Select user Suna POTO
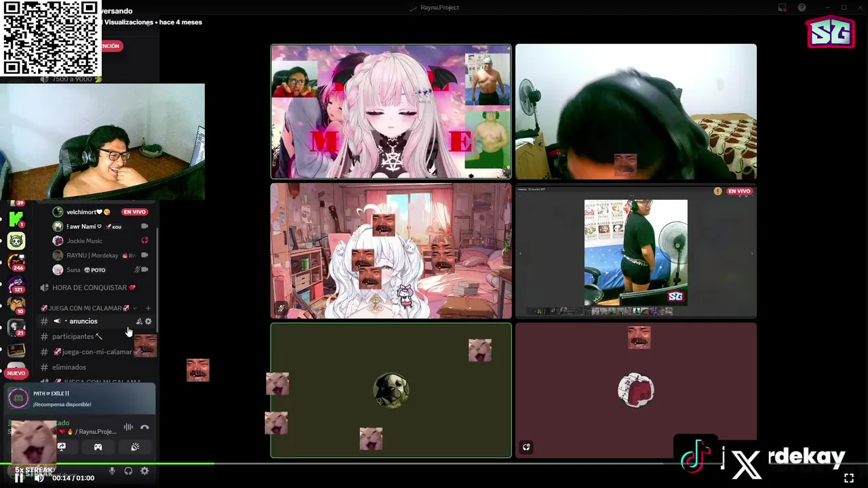This screenshot has width=868, height=488. pyautogui.click(x=79, y=270)
